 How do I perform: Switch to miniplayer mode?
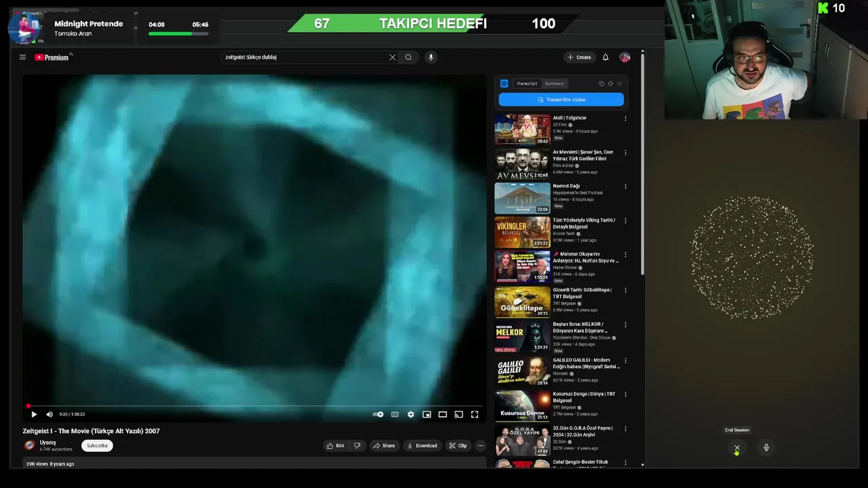[x=427, y=414]
